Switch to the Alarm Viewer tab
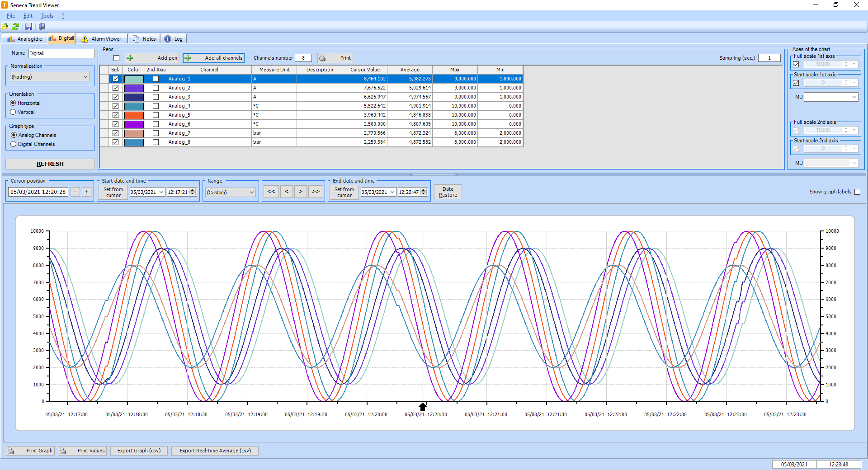The width and height of the screenshot is (868, 470). pos(101,39)
